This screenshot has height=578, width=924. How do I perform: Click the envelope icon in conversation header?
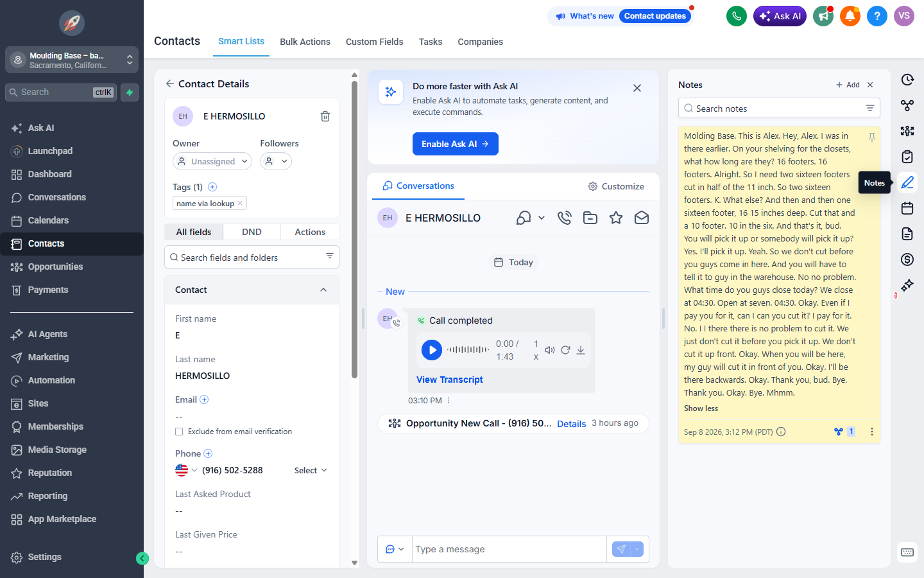[642, 218]
